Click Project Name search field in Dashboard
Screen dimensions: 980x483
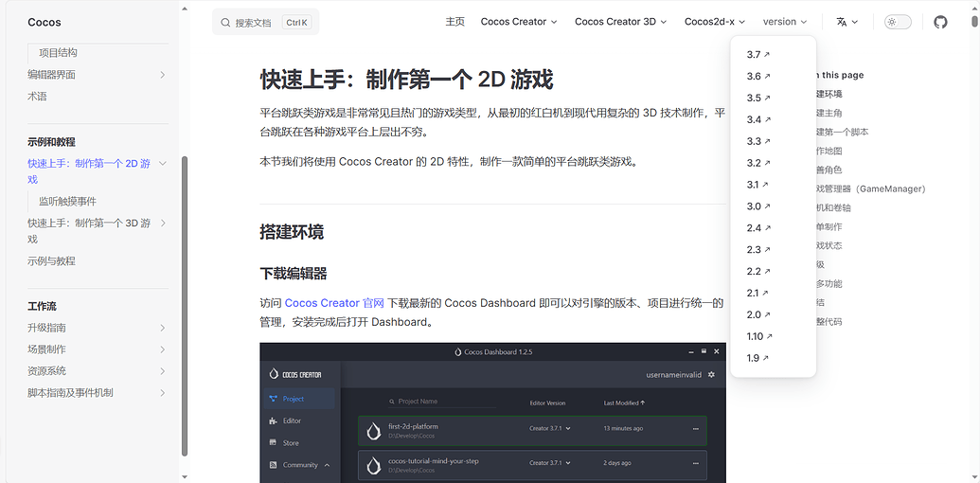click(441, 402)
